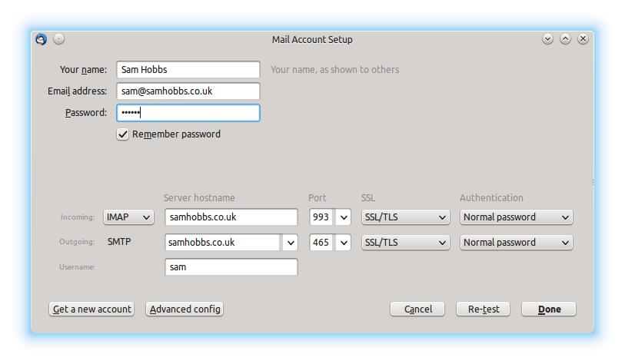Open Advanced config
The height and width of the screenshot is (364, 625).
coord(185,309)
